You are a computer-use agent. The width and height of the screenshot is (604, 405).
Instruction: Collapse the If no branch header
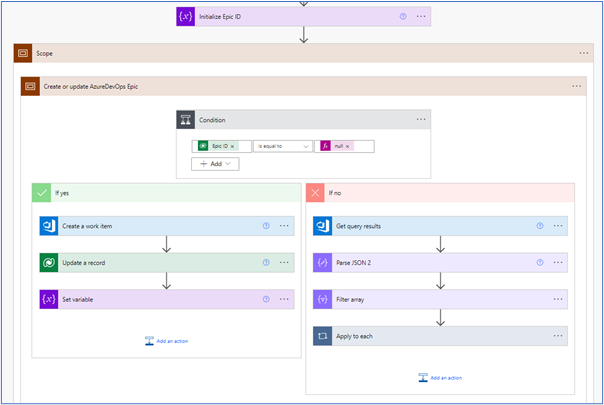[440, 193]
